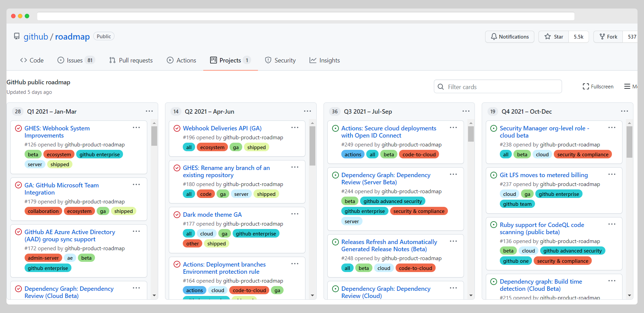Open the project menu hamburger icon

tap(627, 87)
